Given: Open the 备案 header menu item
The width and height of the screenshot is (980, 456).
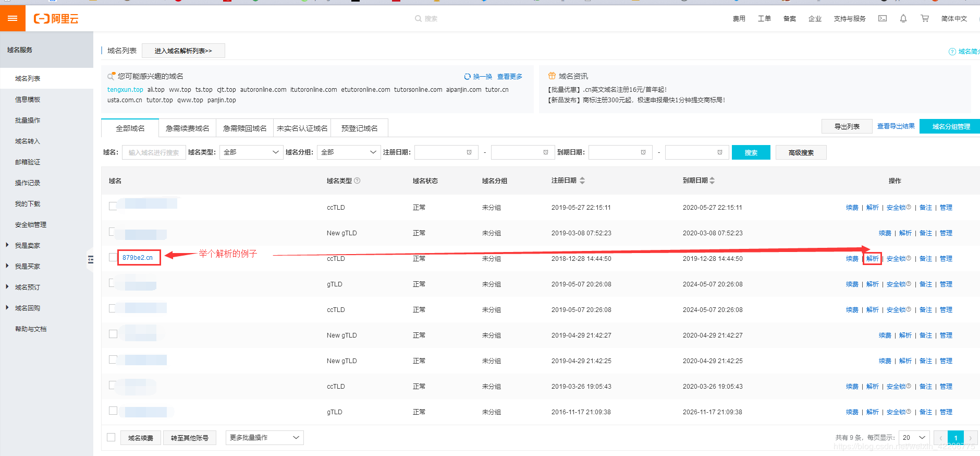Looking at the screenshot, I should 790,19.
